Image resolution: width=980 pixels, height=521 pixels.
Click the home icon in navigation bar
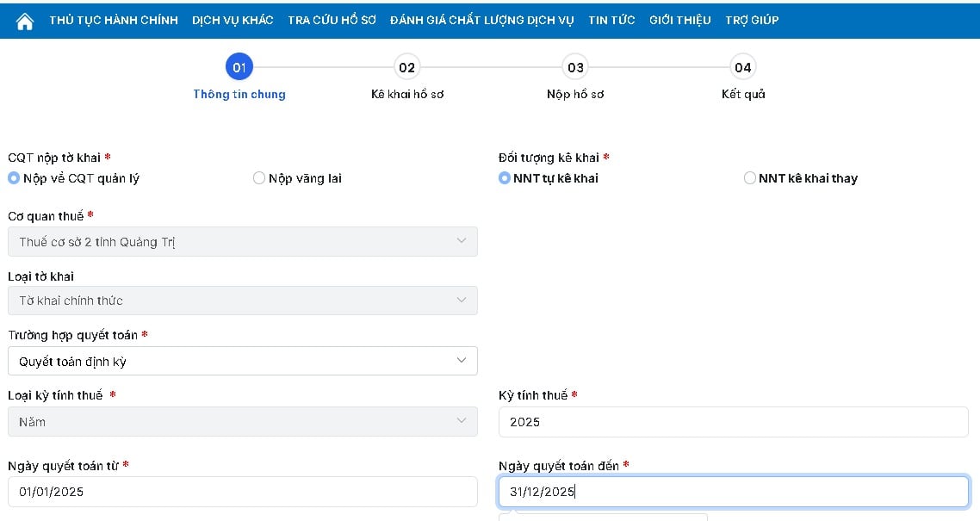coord(25,22)
